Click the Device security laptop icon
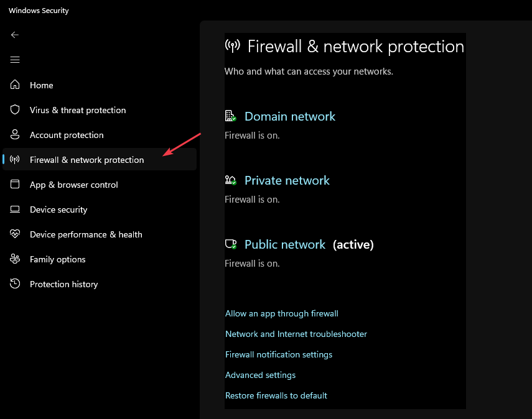Image resolution: width=532 pixels, height=419 pixels. (x=15, y=209)
